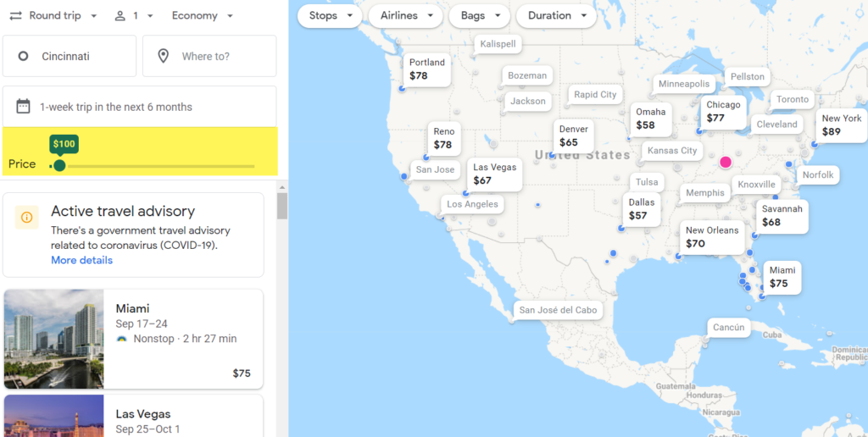This screenshot has width=868, height=437.
Task: Open the Round trip dropdown
Action: tap(55, 15)
